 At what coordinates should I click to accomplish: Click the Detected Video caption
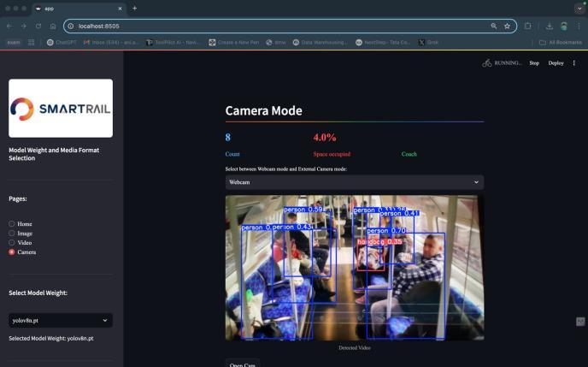tap(355, 347)
